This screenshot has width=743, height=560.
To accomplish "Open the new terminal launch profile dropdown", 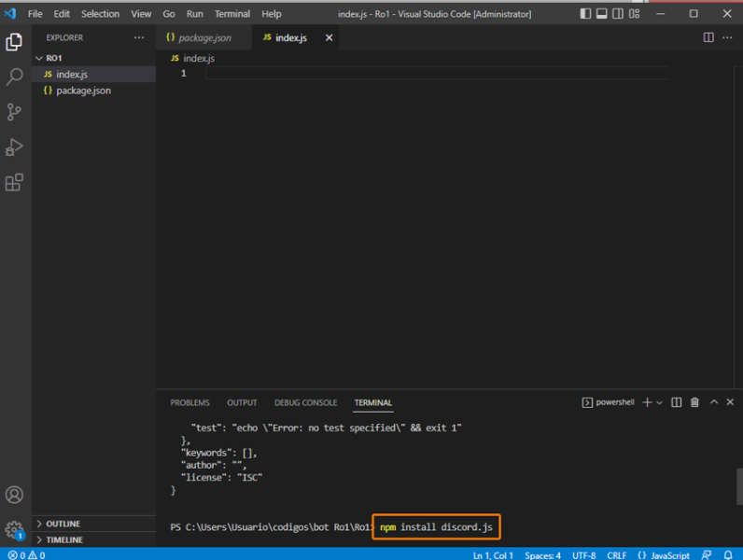I will point(660,402).
